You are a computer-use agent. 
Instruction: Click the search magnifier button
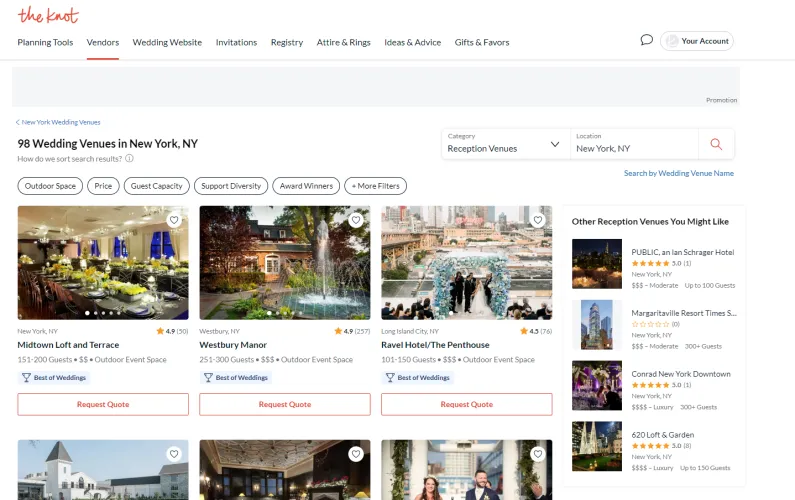point(716,144)
